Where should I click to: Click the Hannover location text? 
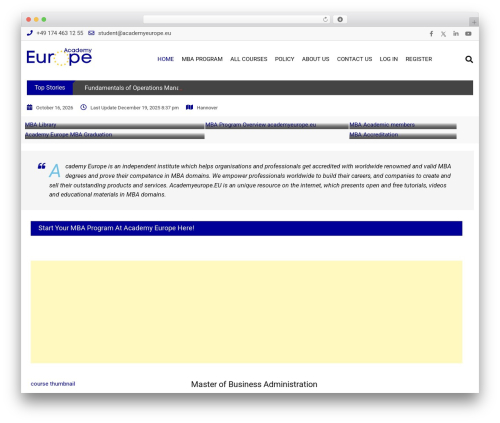coord(207,108)
